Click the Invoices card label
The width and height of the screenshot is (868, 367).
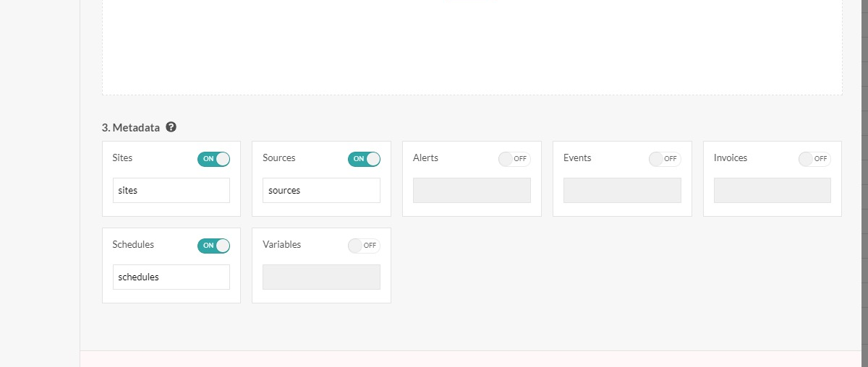[731, 157]
